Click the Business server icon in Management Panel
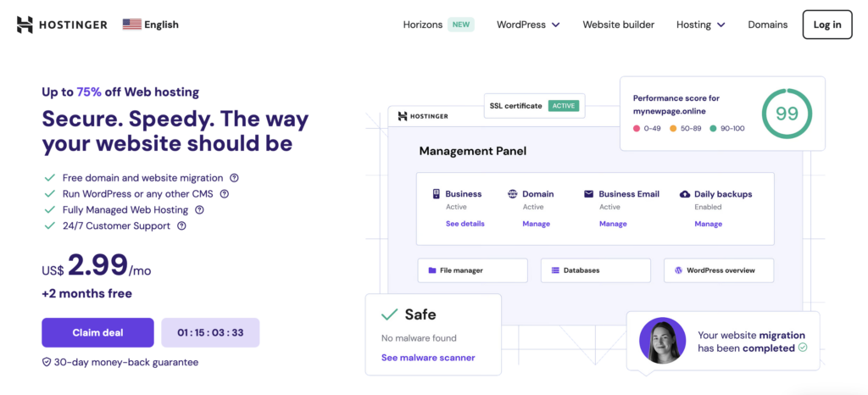The height and width of the screenshot is (395, 868). coord(437,193)
